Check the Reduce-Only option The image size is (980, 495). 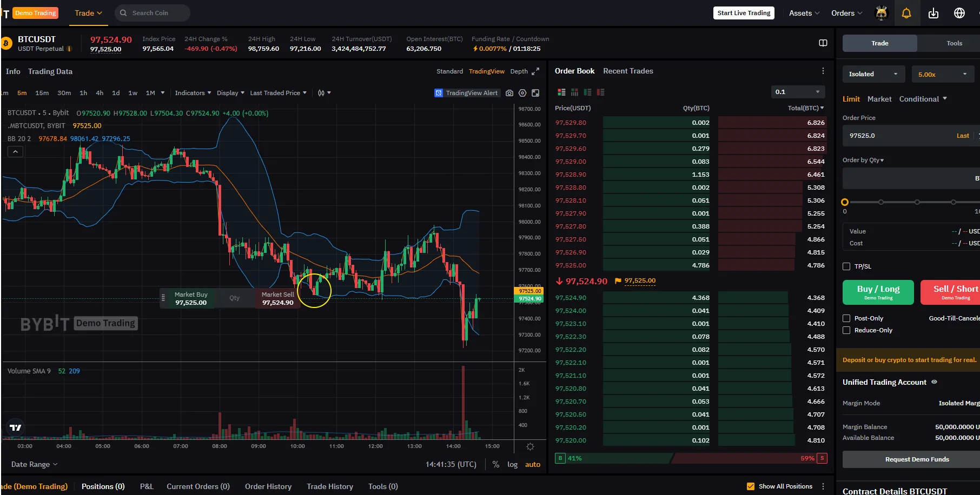coord(846,330)
